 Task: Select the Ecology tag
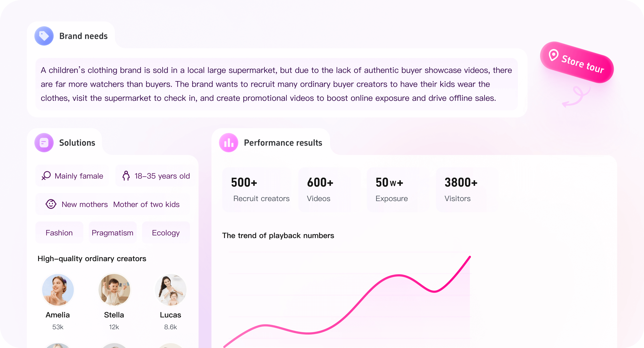166,232
